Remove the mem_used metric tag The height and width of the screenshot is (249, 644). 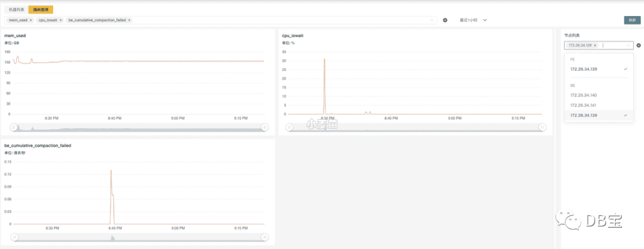point(31,20)
